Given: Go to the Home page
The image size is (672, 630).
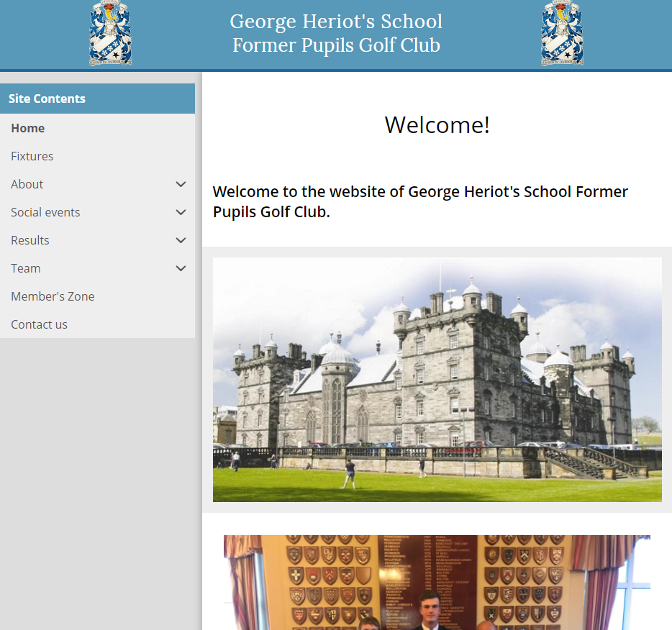Looking at the screenshot, I should tap(28, 128).
